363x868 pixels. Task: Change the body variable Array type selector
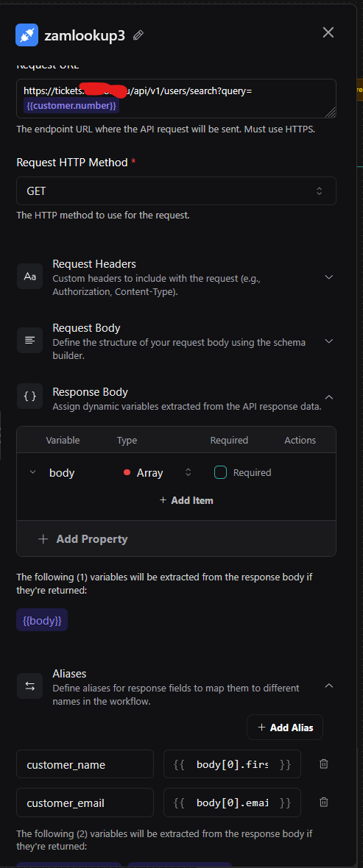coord(158,472)
